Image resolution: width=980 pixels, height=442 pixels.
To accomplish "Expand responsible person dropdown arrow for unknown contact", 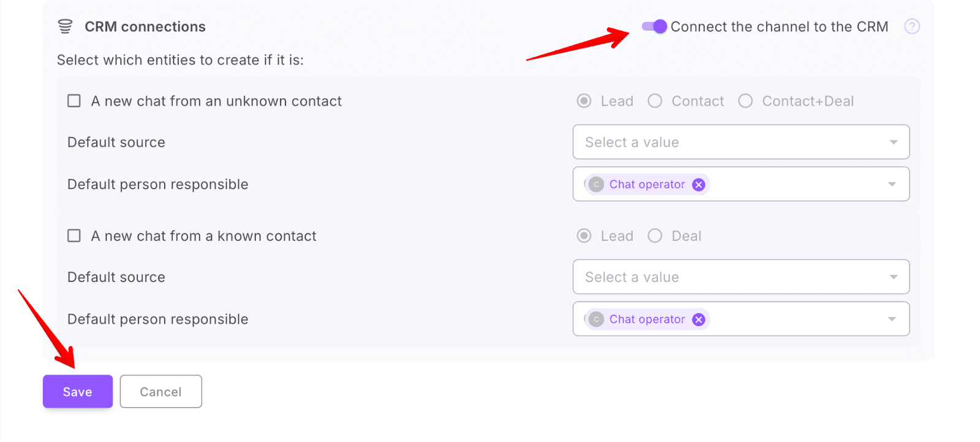I will (892, 185).
